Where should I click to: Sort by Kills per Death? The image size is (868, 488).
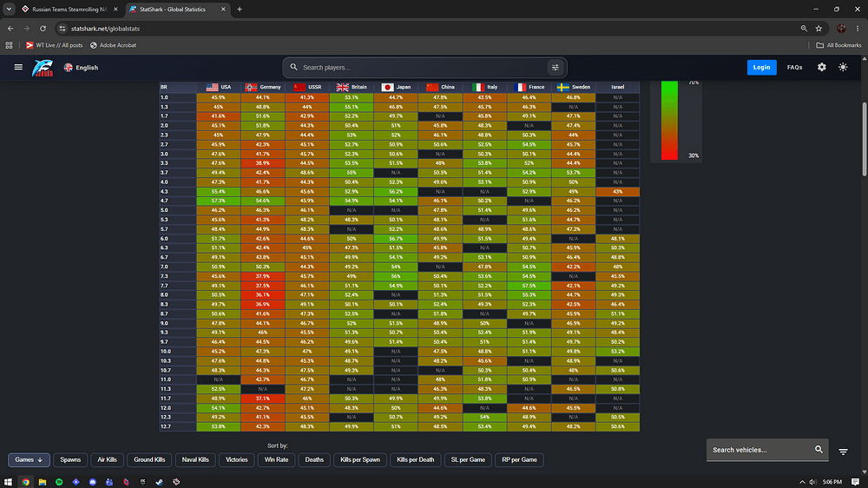click(415, 459)
